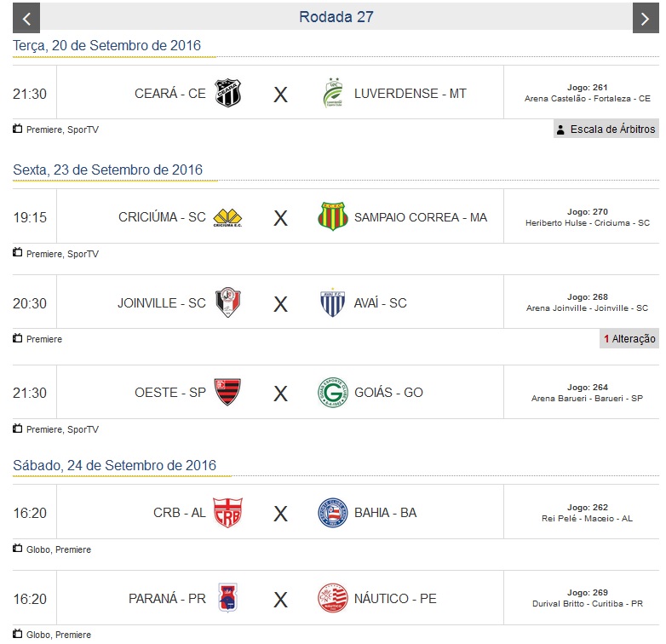
Task: Click the Rodada 27 header title
Action: click(x=336, y=17)
